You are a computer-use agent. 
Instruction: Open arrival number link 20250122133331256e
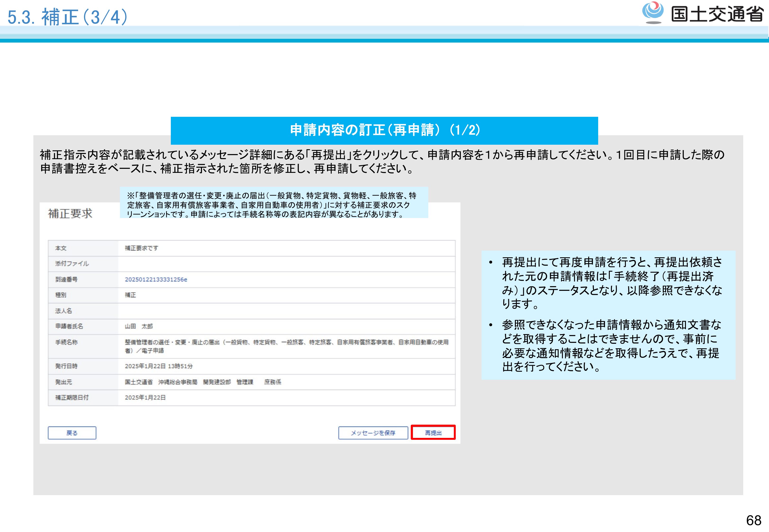point(156,279)
